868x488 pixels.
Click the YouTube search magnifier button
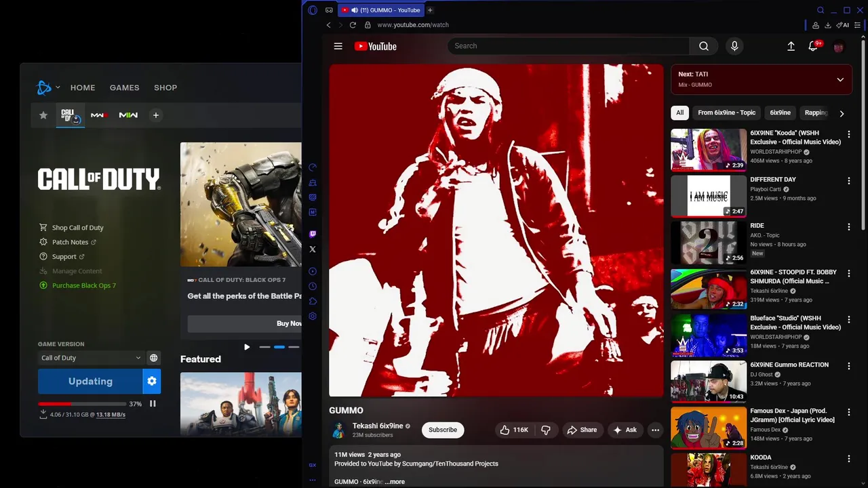(704, 46)
